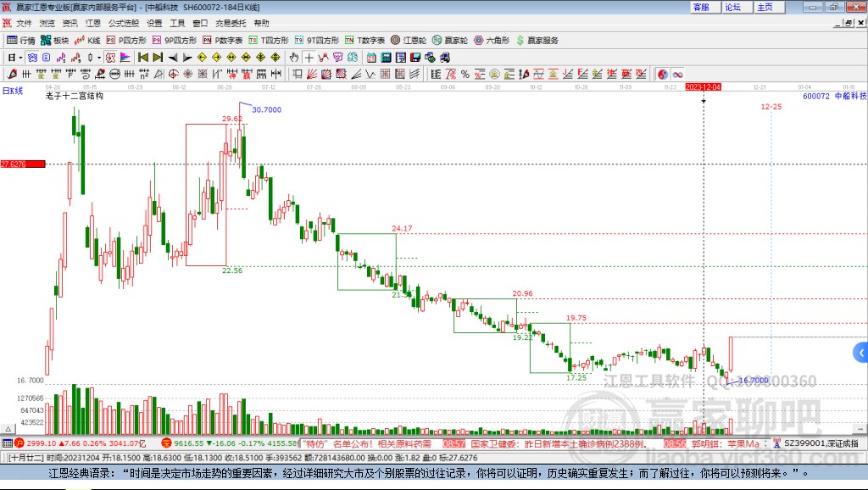Screen dimensions: 868x490
Task: Jump to last bar icon
Action: click(x=158, y=58)
